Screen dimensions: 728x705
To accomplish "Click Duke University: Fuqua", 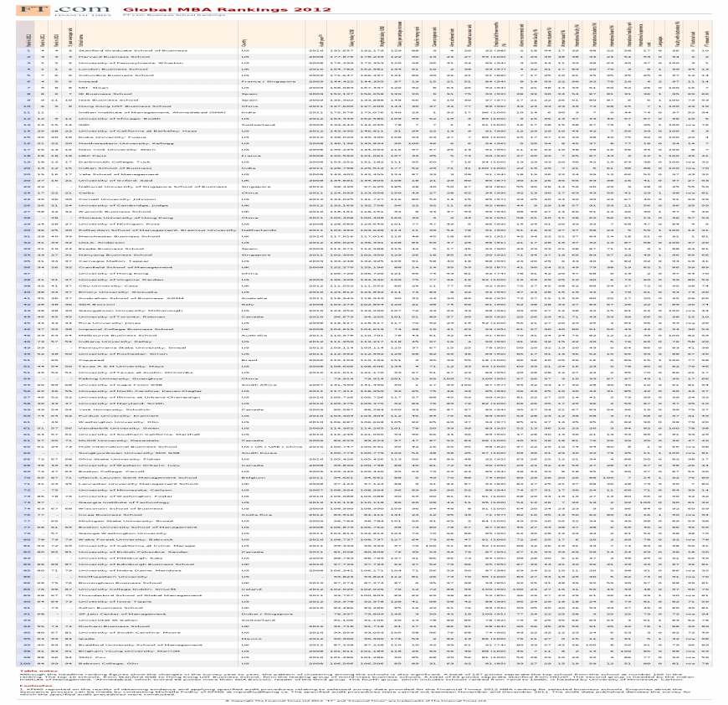I will point(112,137).
